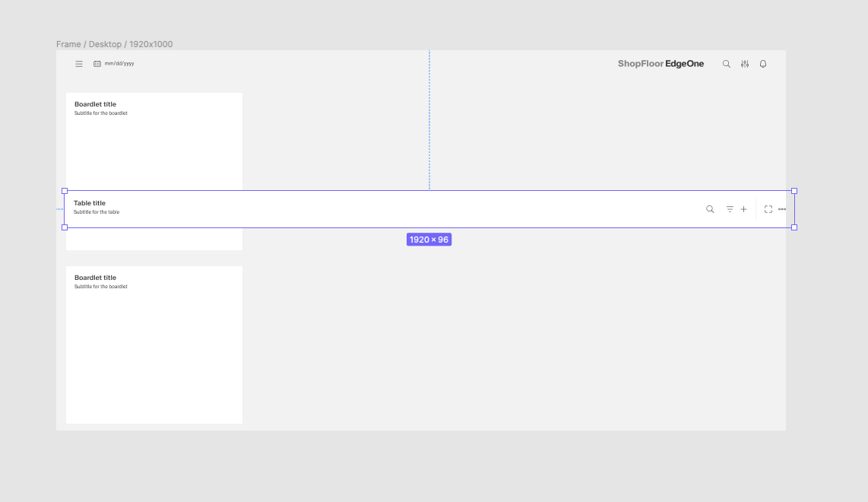Click the mm/dd/yyyy date field

(119, 64)
